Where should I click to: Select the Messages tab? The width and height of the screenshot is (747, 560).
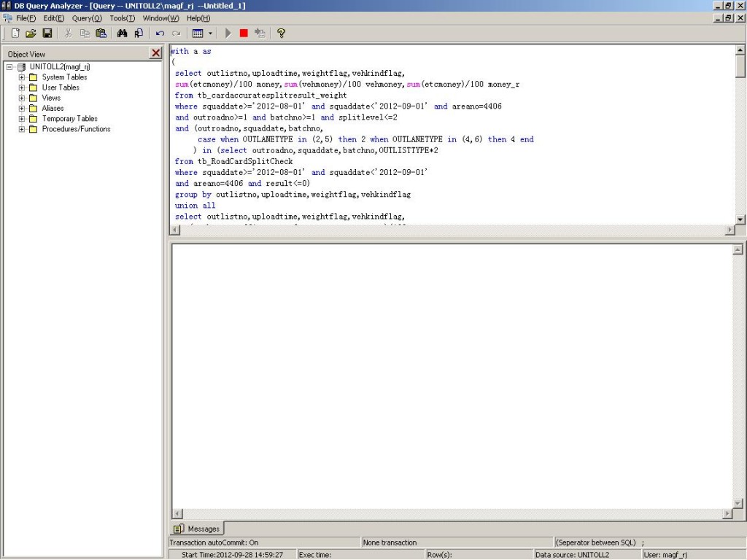(x=197, y=529)
